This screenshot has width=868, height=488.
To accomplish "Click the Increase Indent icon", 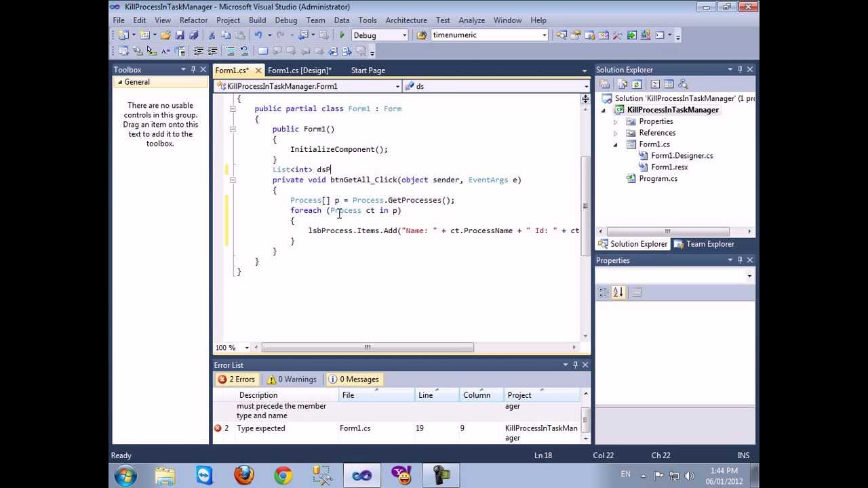I will (212, 51).
